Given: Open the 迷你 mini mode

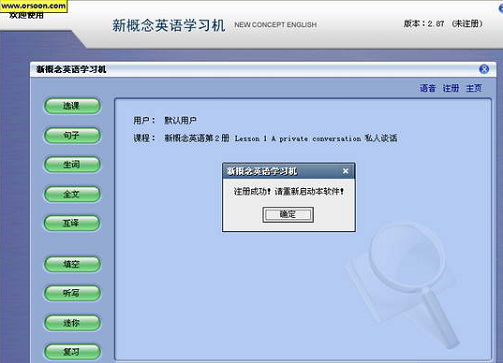Looking at the screenshot, I should 72,323.
